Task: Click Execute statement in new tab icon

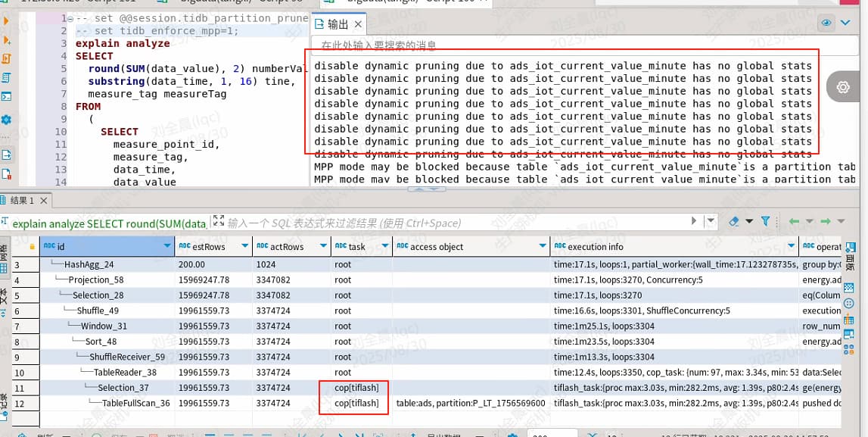Action: 7,39
